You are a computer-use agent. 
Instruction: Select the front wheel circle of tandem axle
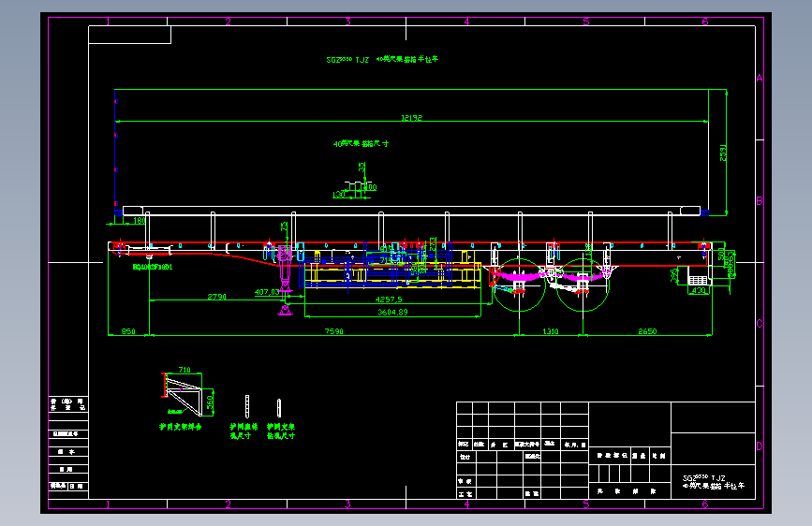point(518,285)
